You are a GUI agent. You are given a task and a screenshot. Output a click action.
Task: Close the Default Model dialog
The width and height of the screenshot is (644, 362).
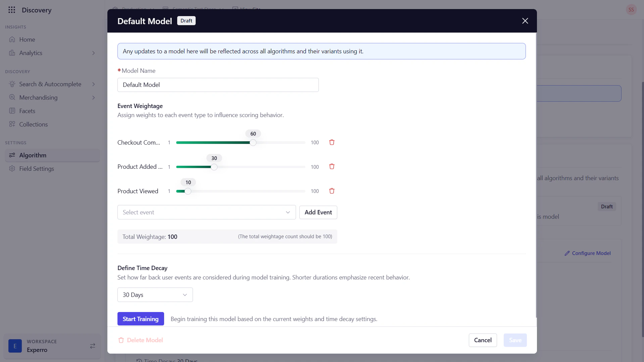pos(525,21)
